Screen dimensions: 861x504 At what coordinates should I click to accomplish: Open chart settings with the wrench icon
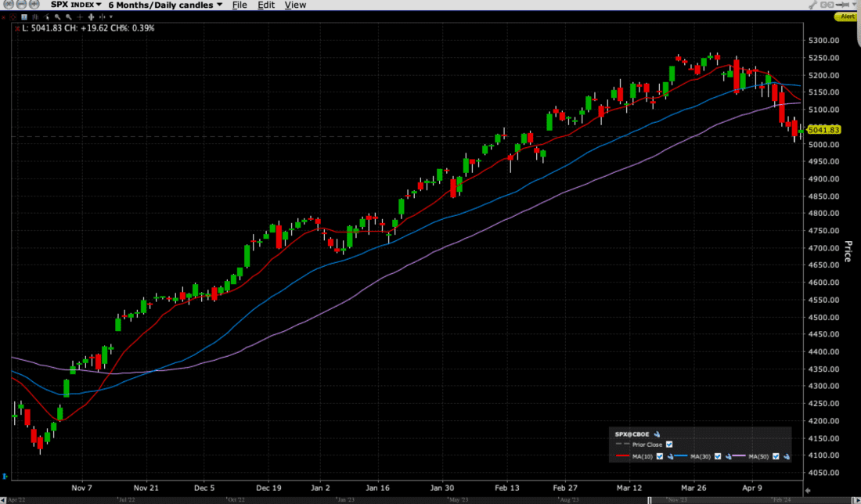812,4
